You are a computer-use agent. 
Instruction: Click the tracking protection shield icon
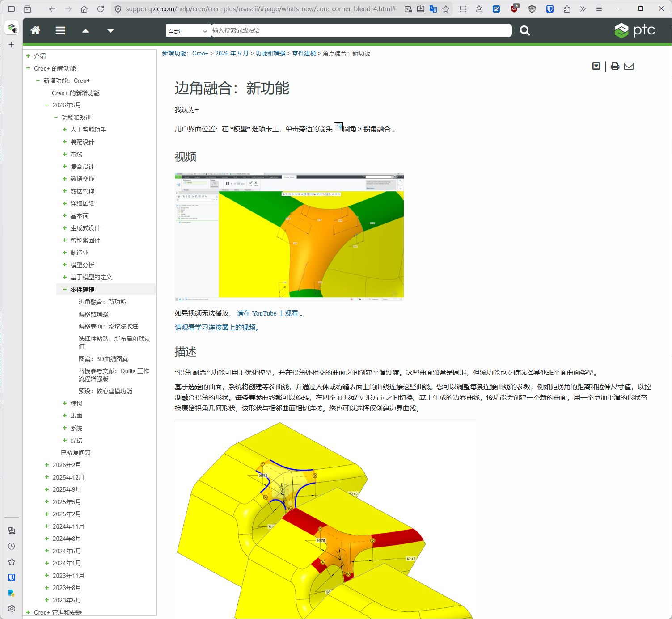click(118, 9)
